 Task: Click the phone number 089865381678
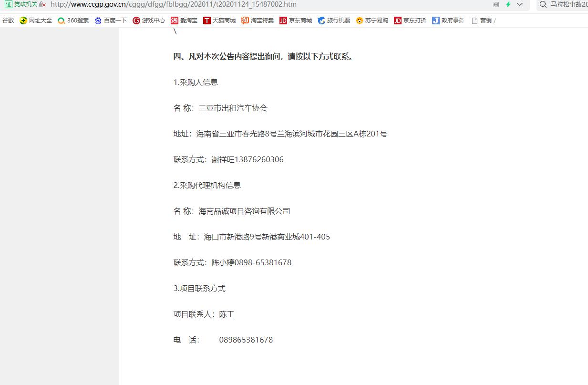click(x=246, y=340)
